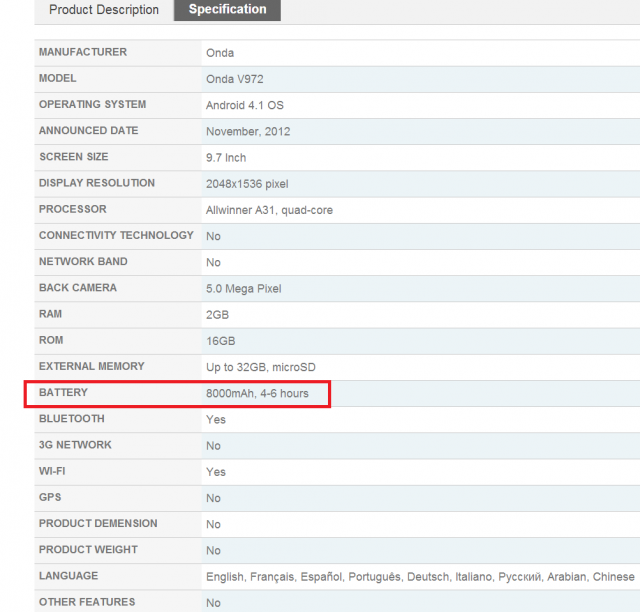
Task: Click the ROM label
Action: click(51, 340)
